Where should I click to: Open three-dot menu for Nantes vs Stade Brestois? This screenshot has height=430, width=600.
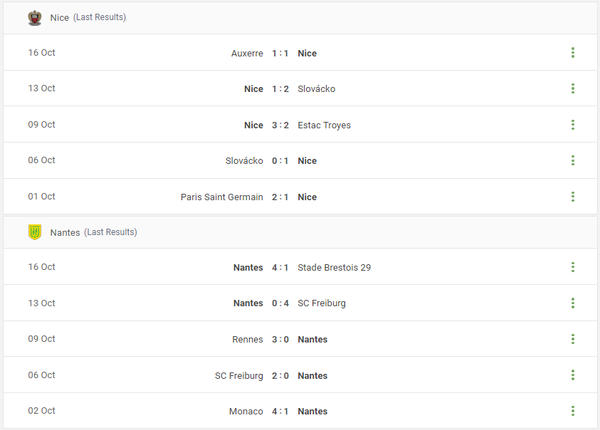[573, 268]
